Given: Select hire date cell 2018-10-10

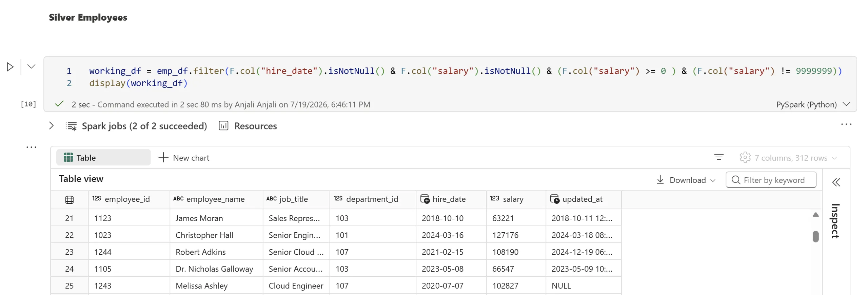Looking at the screenshot, I should [x=451, y=218].
